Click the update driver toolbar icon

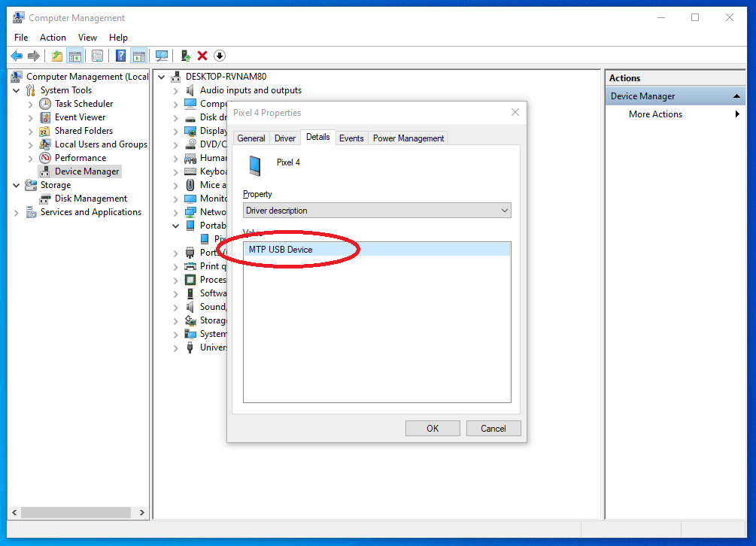point(186,56)
